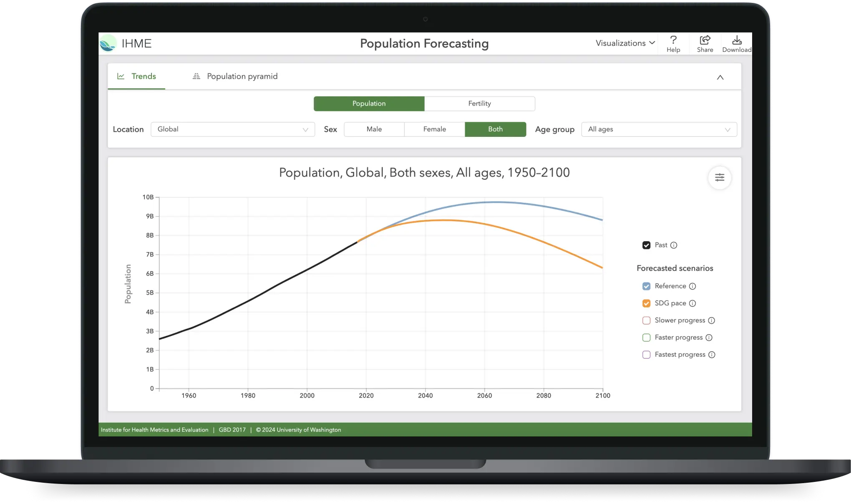The height and width of the screenshot is (504, 851).
Task: Disable the SDG pace checkbox
Action: pos(646,303)
